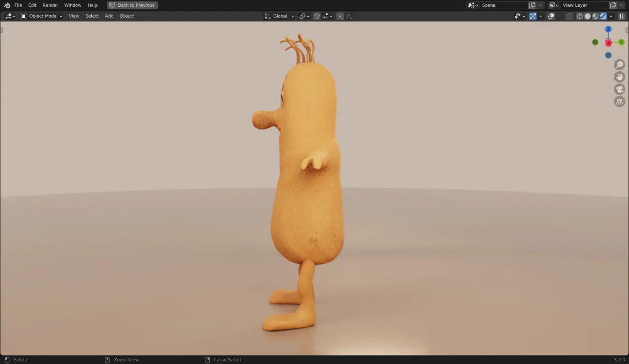The height and width of the screenshot is (364, 629).
Task: Open the viewport Object menu
Action: (x=127, y=16)
